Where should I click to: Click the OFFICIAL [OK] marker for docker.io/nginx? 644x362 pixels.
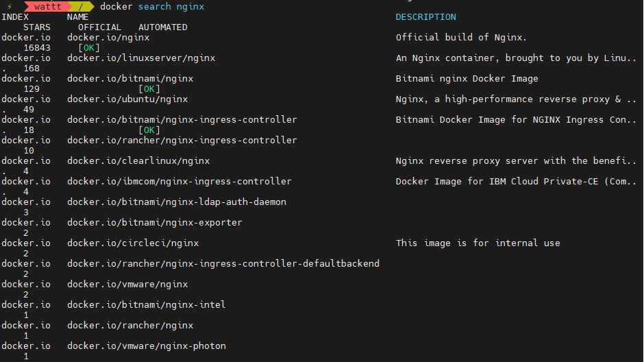tap(88, 48)
